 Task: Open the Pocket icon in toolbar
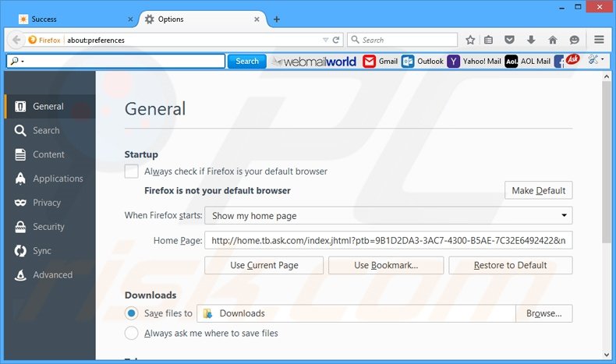(x=509, y=40)
